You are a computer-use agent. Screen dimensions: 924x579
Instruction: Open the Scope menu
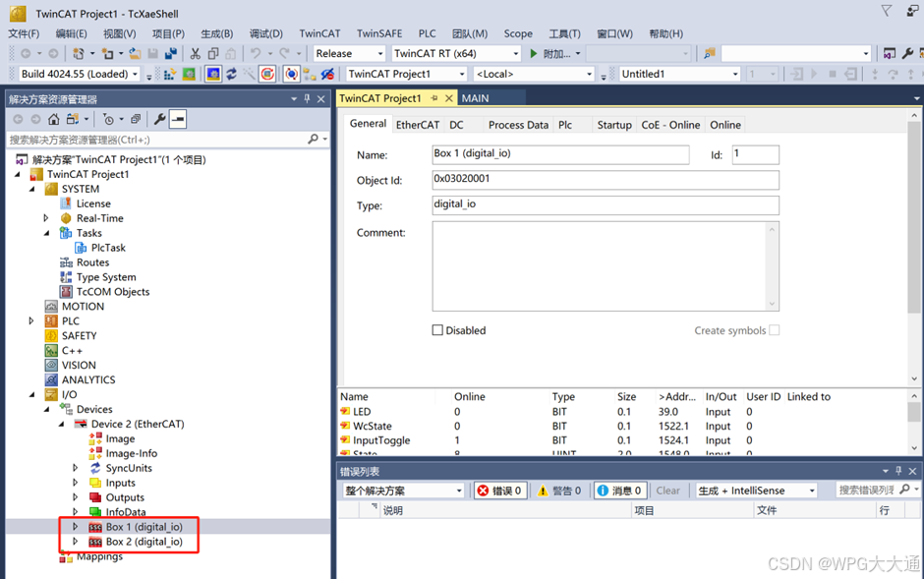pos(518,33)
